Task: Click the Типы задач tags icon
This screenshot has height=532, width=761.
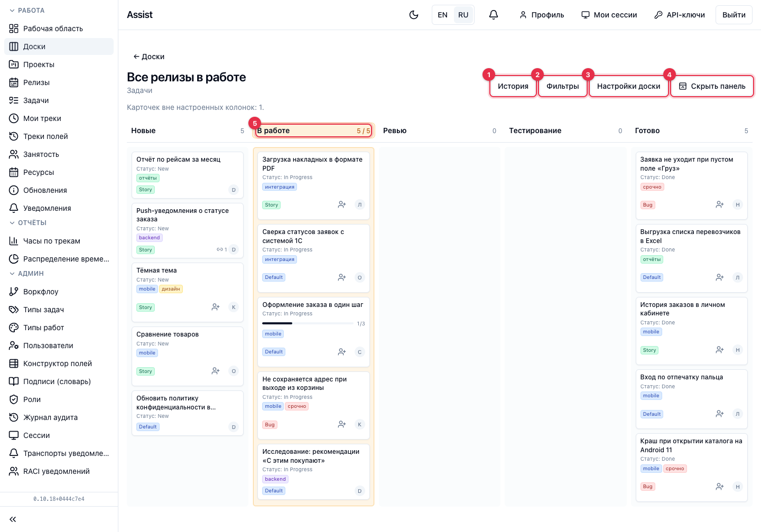Action: [x=14, y=310]
